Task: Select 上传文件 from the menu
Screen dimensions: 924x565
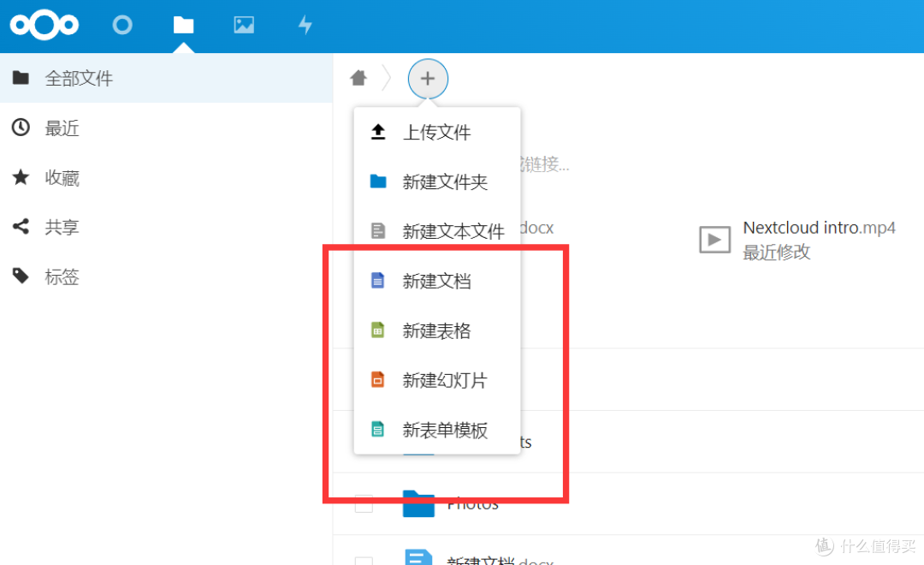Action: 436,133
